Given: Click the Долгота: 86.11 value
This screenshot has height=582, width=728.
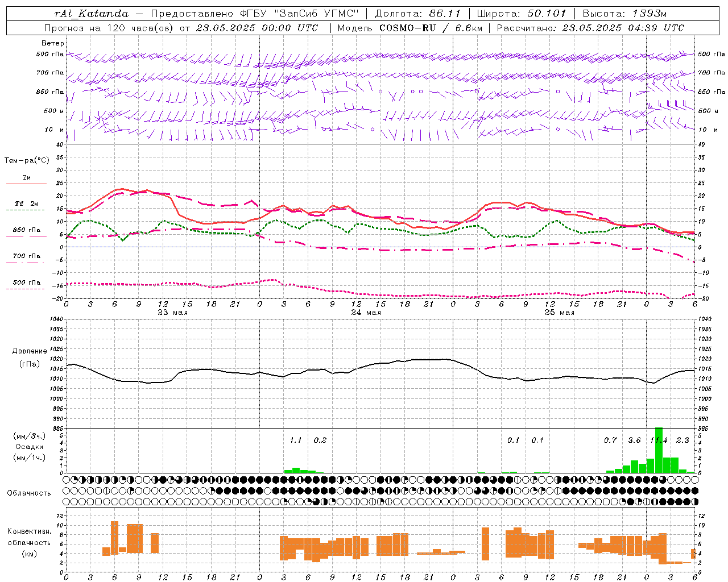Looking at the screenshot, I should [418, 14].
